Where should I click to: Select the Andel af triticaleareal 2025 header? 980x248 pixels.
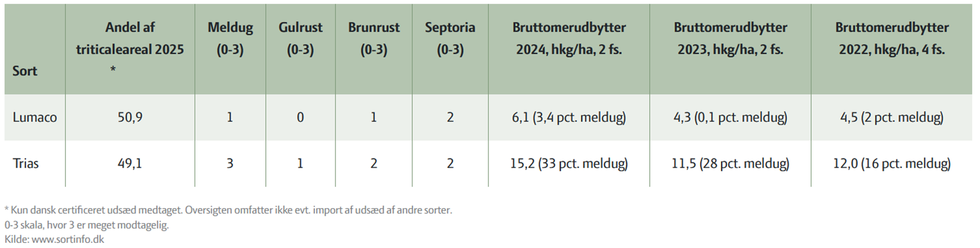130,49
